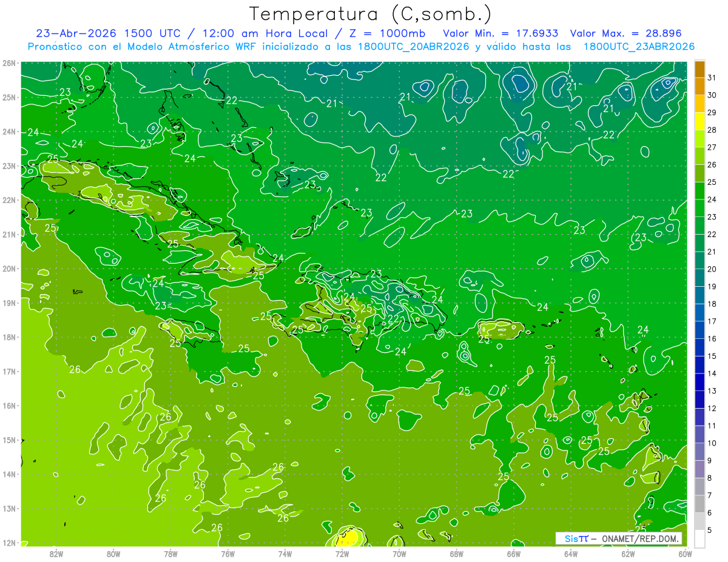Click the 60W longitude axis label
Screen dimensions: 728x562
(x=685, y=554)
